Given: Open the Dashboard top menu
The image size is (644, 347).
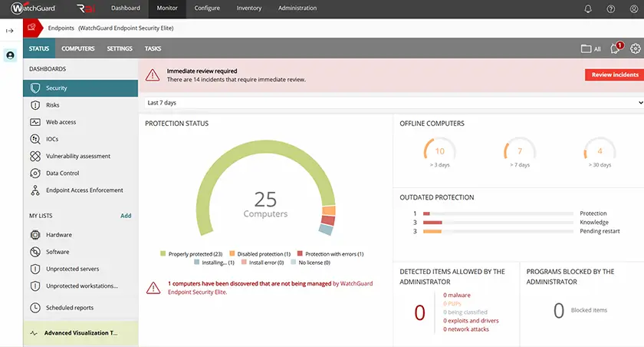Looking at the screenshot, I should [x=125, y=8].
